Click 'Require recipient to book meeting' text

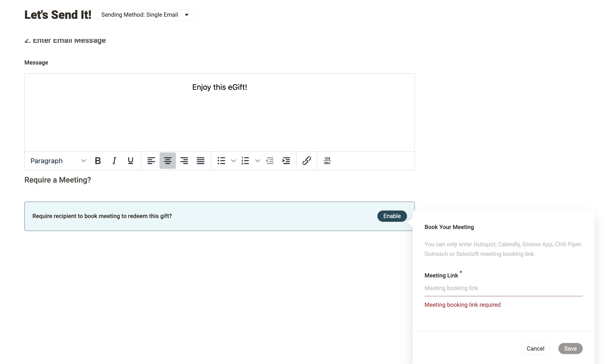tap(102, 216)
